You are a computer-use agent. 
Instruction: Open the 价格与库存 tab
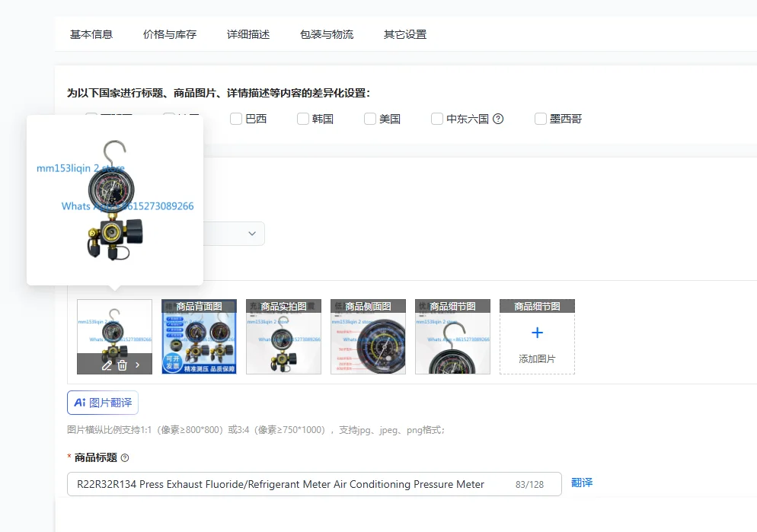pos(170,34)
